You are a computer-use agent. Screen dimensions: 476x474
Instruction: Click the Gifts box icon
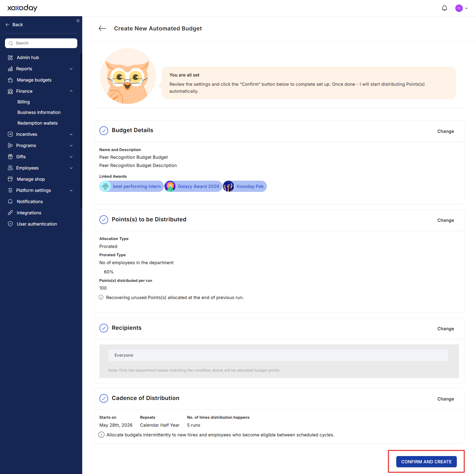10,157
